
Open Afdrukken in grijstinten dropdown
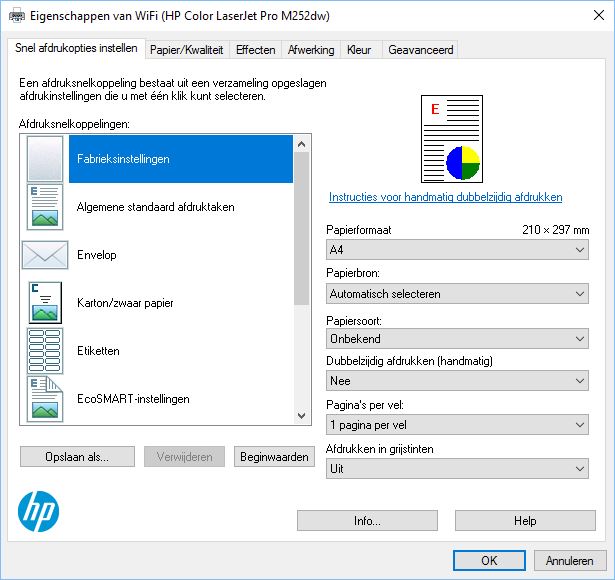457,469
